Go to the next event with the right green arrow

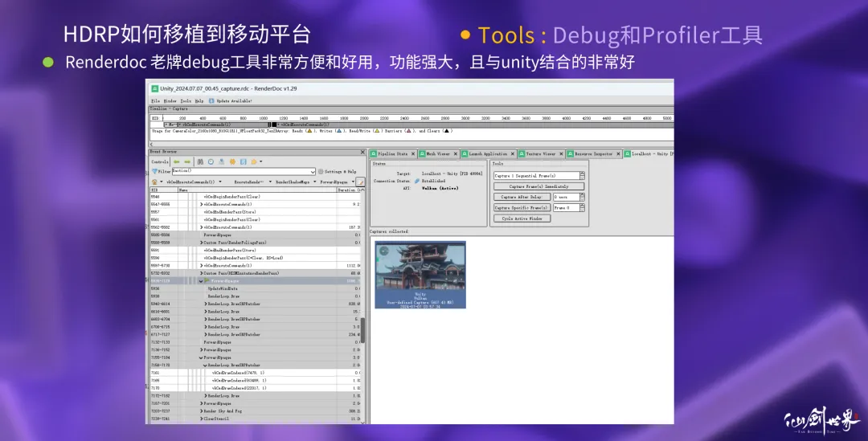click(187, 161)
